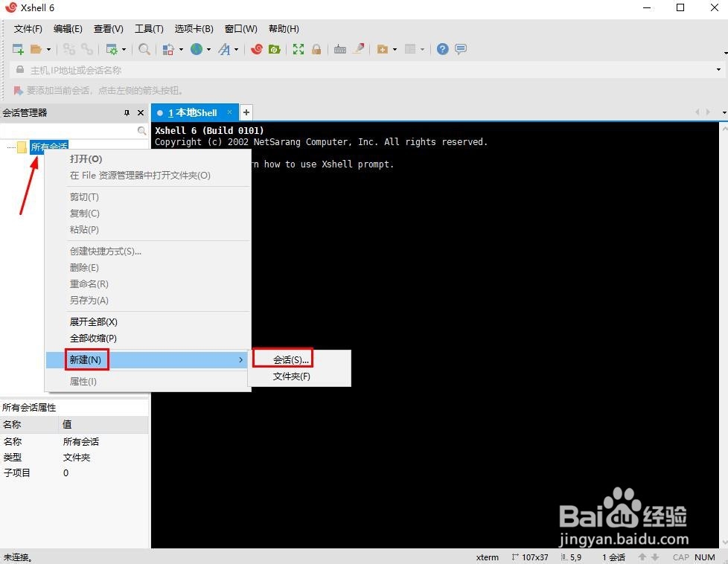728x564 pixels.
Task: Click the 所有会话 value cell
Action: click(81, 441)
